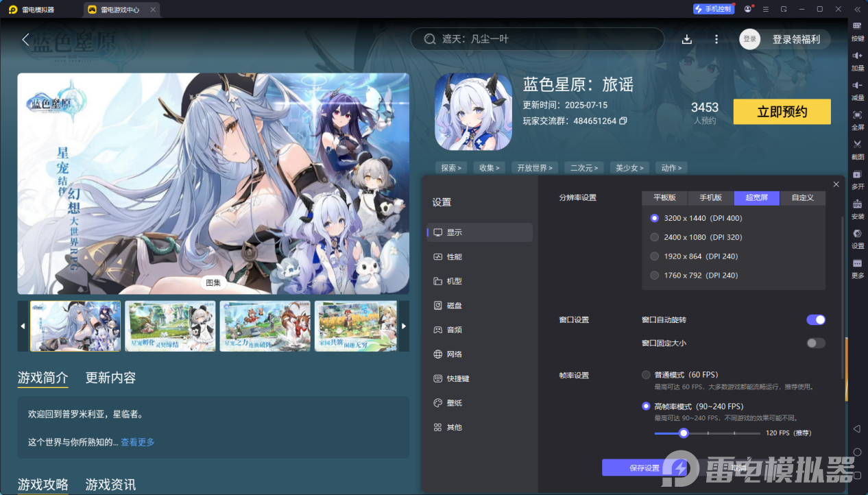This screenshot has width=868, height=495.
Task: Select the 星宠孵化 screenshot thumbnail
Action: click(x=170, y=326)
